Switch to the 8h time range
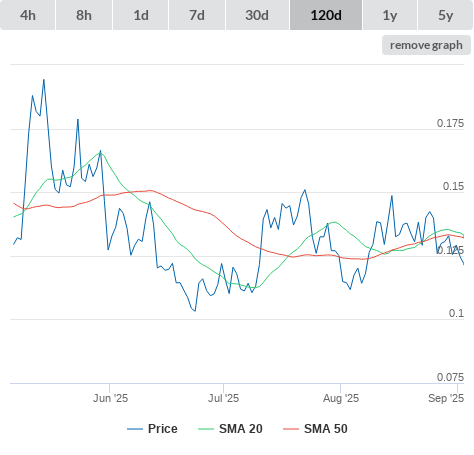 pos(84,15)
